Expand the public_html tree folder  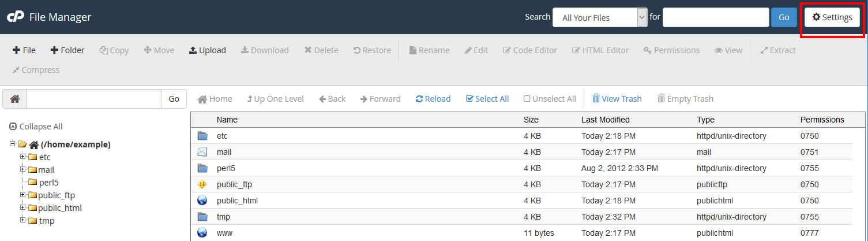pos(23,207)
